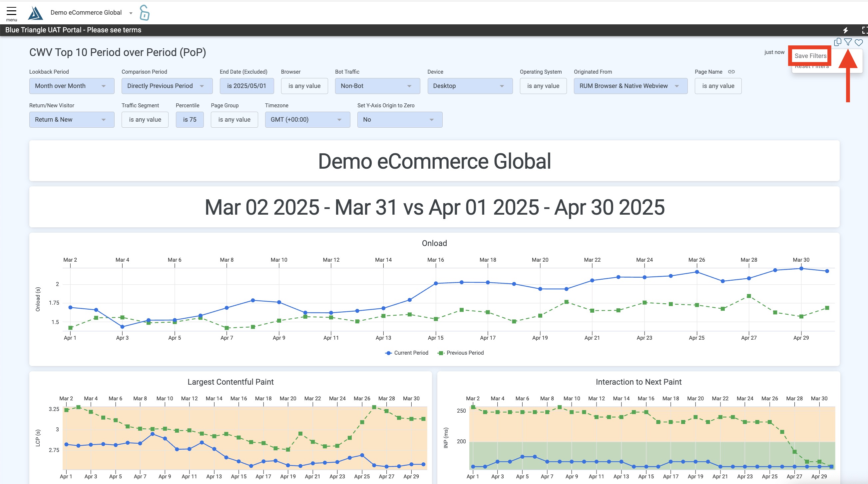Click the open padlock icon
868x484 pixels.
pos(145,12)
